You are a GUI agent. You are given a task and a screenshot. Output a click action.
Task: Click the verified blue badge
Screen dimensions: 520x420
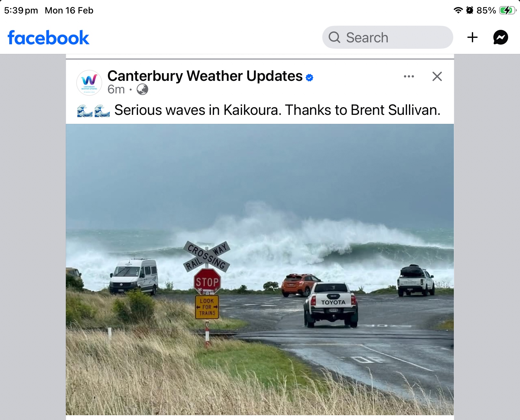309,77
